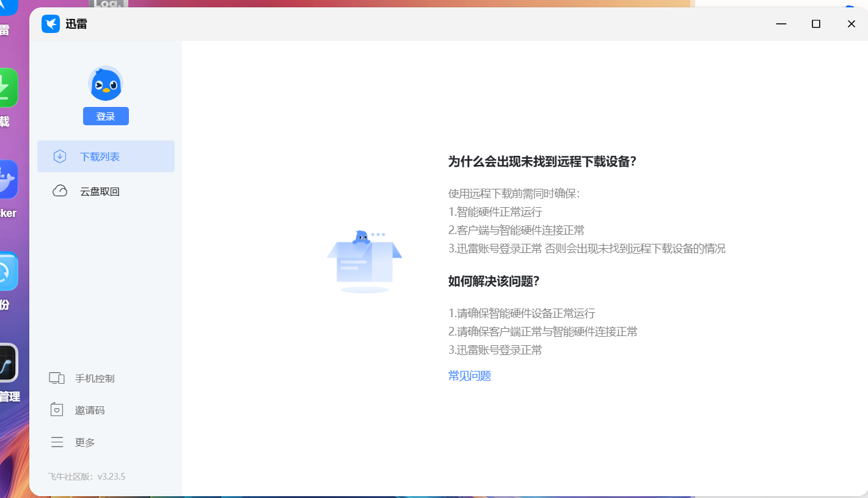Click the Xunlei bird logo in title bar

coord(51,24)
